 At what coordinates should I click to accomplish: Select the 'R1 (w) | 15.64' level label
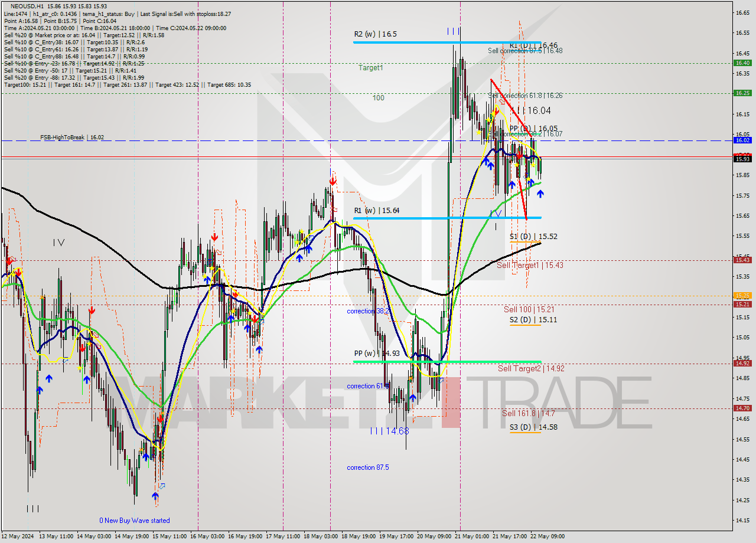pyautogui.click(x=377, y=210)
